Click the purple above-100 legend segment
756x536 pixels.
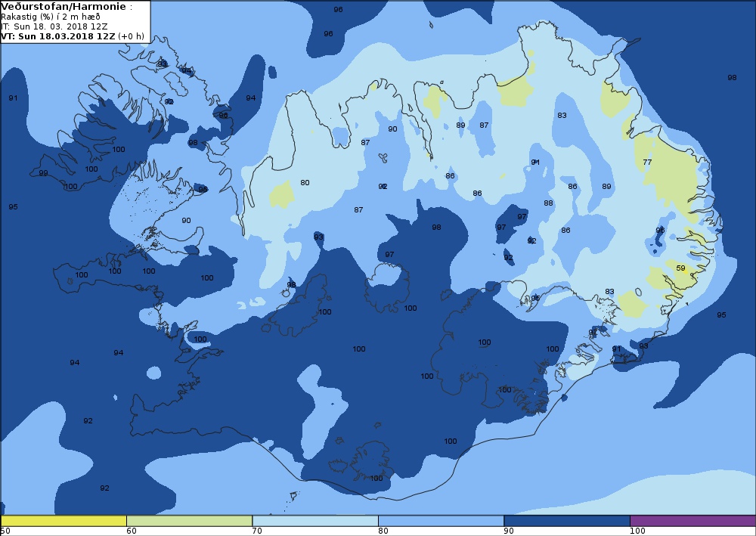[x=692, y=521]
